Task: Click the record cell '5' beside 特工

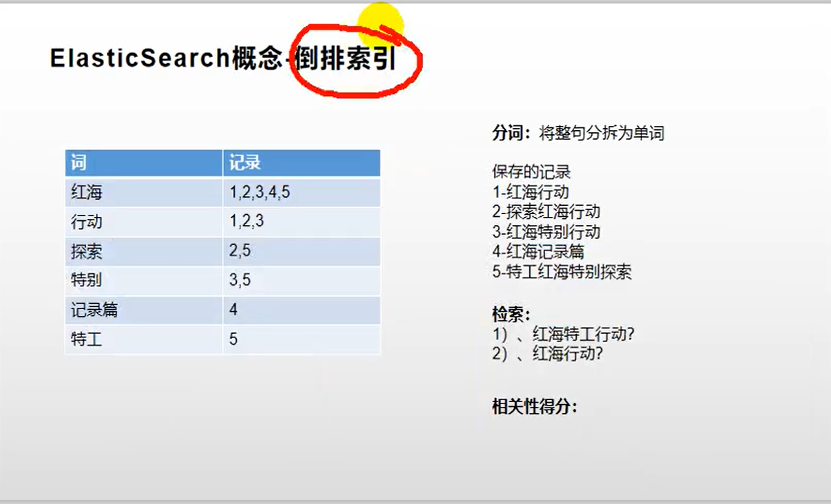Action: [x=302, y=339]
